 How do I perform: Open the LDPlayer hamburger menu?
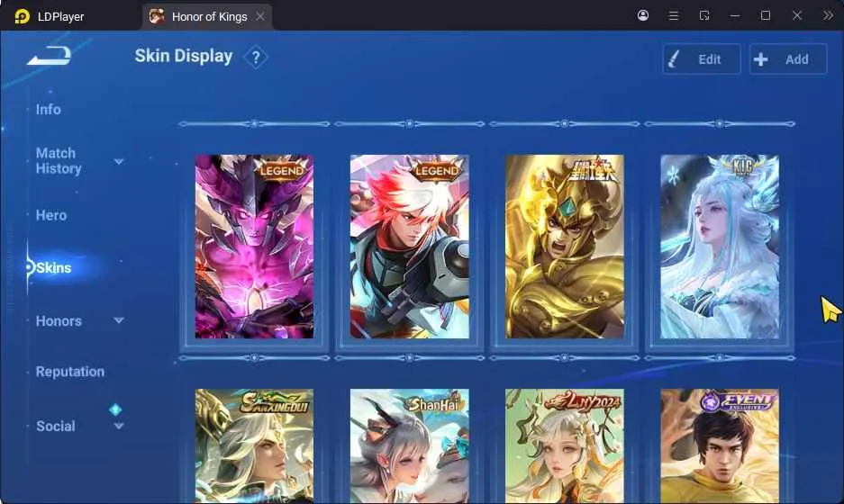point(674,15)
